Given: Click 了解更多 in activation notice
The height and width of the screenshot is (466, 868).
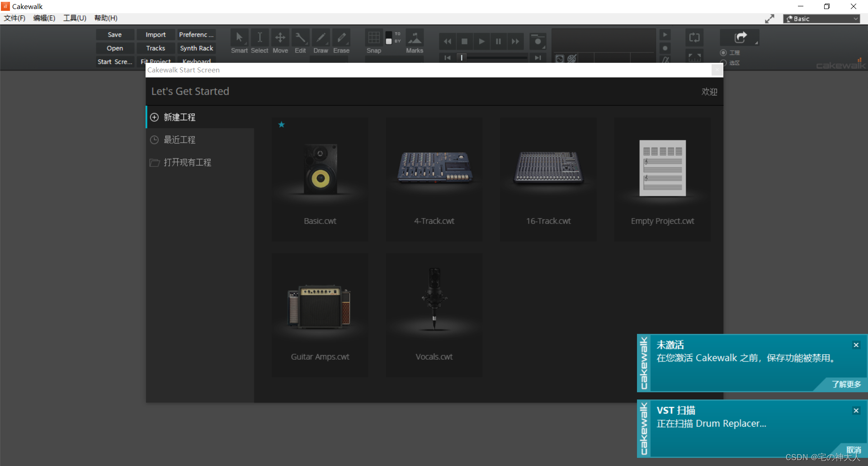Looking at the screenshot, I should point(846,385).
